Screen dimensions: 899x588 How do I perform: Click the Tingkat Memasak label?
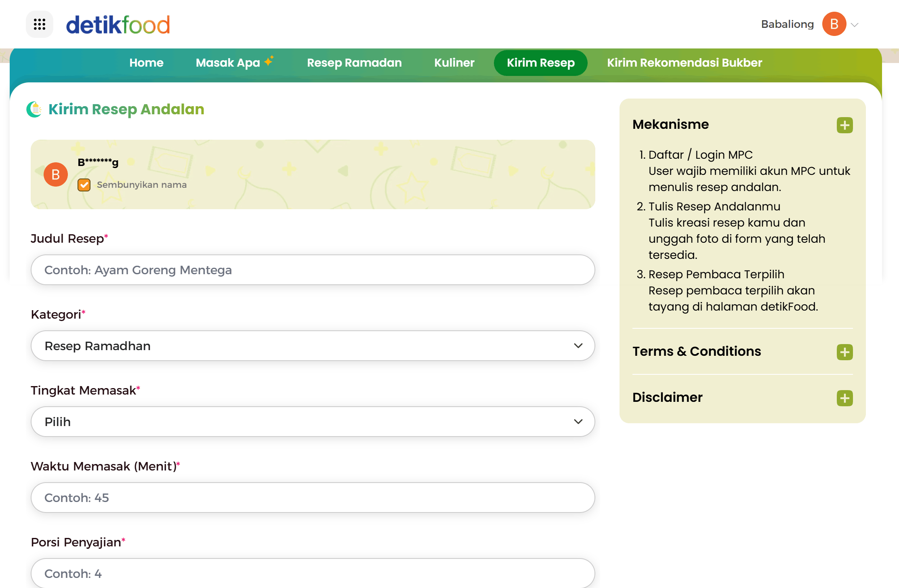pyautogui.click(x=86, y=391)
